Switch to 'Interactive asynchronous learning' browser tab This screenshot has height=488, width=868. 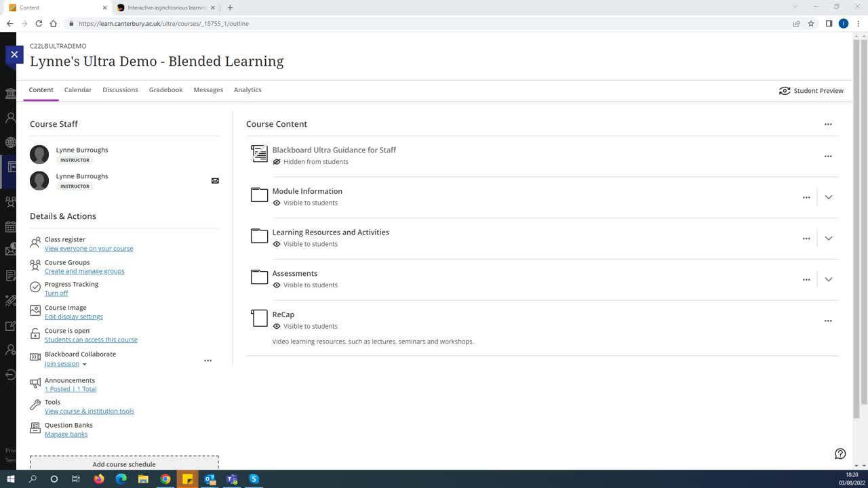pos(166,7)
